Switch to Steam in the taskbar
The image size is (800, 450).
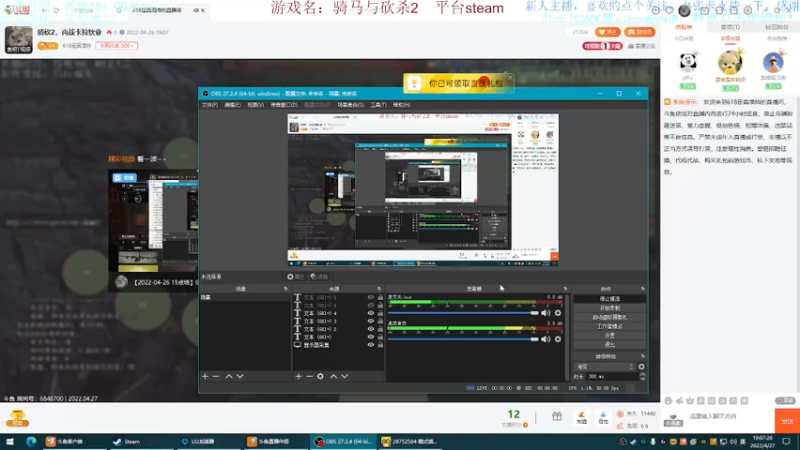(x=127, y=441)
